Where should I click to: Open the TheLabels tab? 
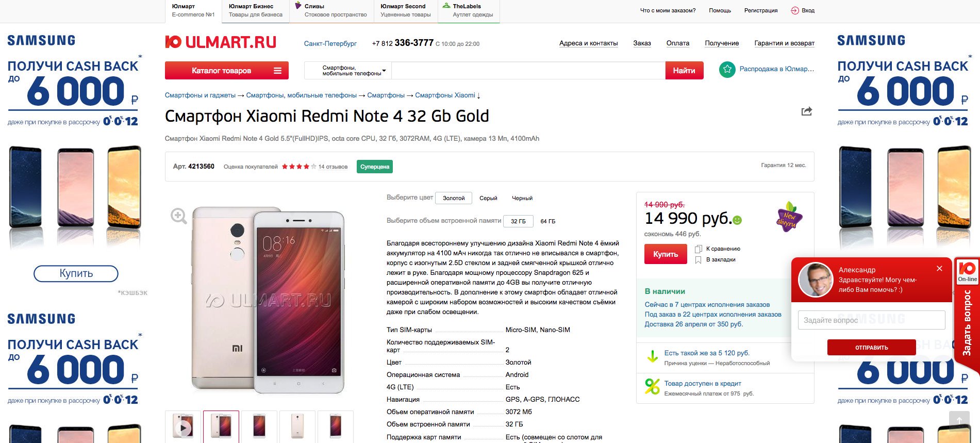pos(469,10)
